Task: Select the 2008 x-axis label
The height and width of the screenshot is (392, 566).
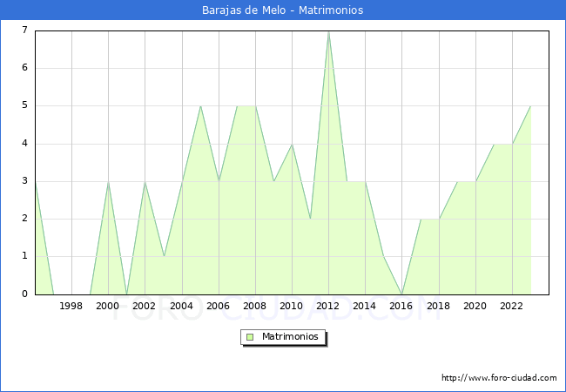Action: click(x=254, y=306)
